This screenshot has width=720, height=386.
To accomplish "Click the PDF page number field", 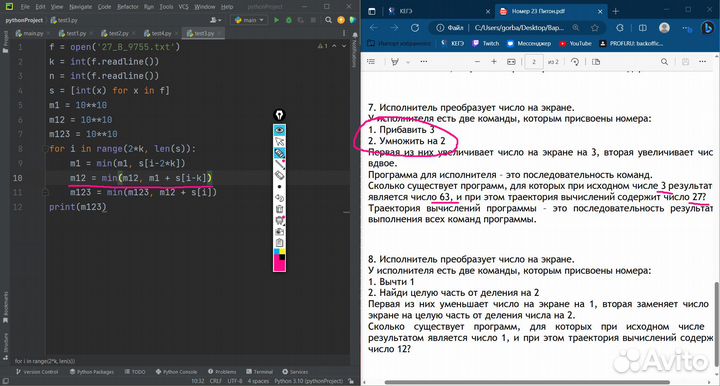I will point(534,62).
